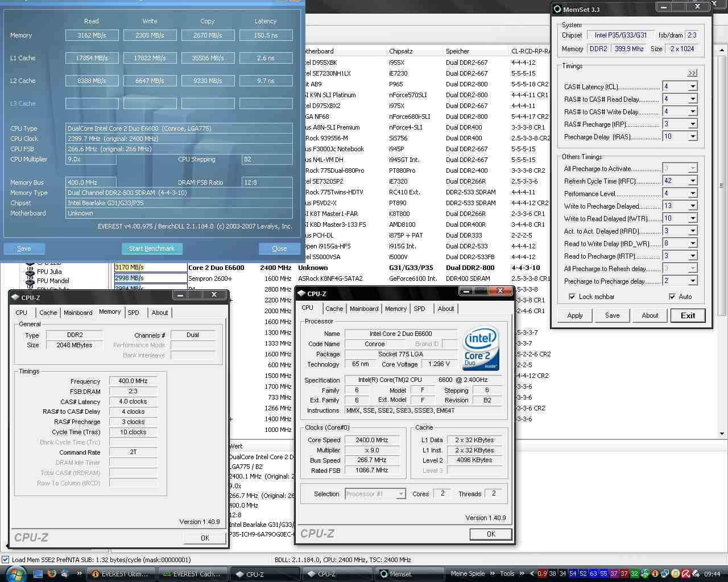Click Start Benchmark in EVEREST

tap(152, 248)
